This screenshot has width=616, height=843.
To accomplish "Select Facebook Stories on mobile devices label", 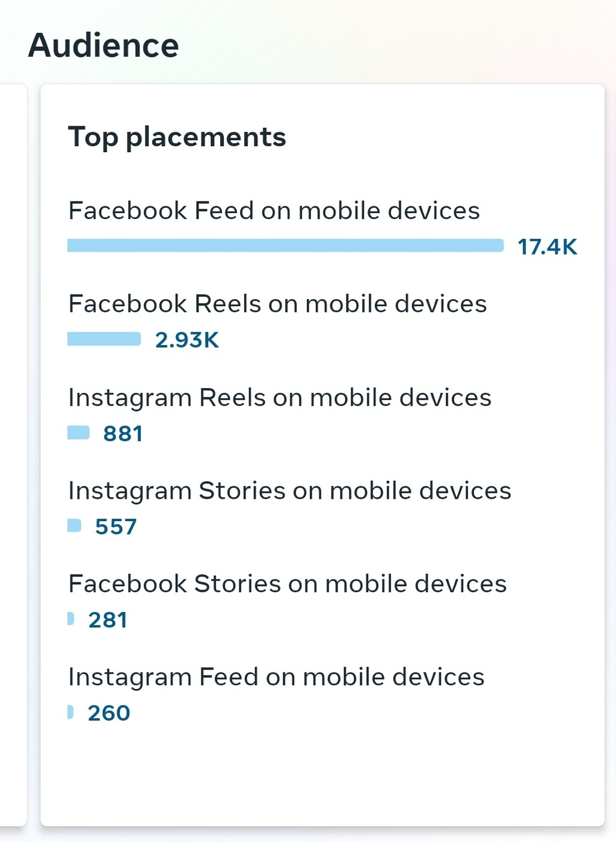I will [x=287, y=584].
